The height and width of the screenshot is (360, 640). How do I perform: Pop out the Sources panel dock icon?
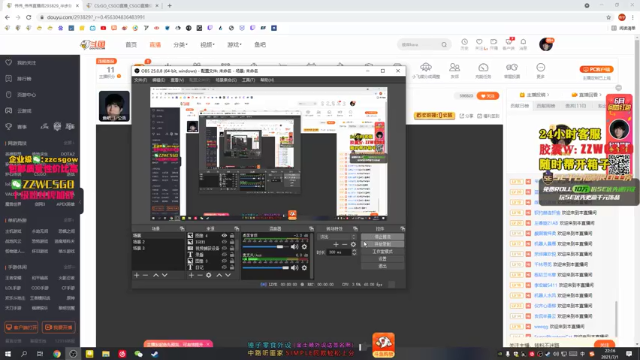click(x=236, y=229)
